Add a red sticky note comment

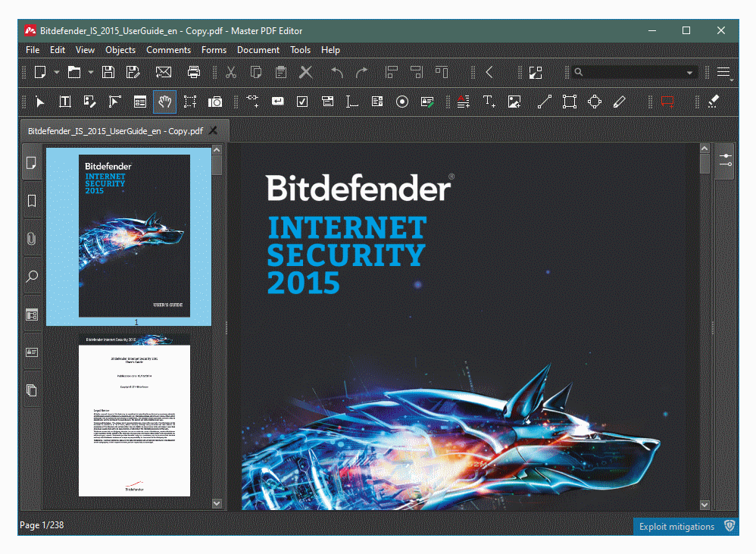[668, 102]
